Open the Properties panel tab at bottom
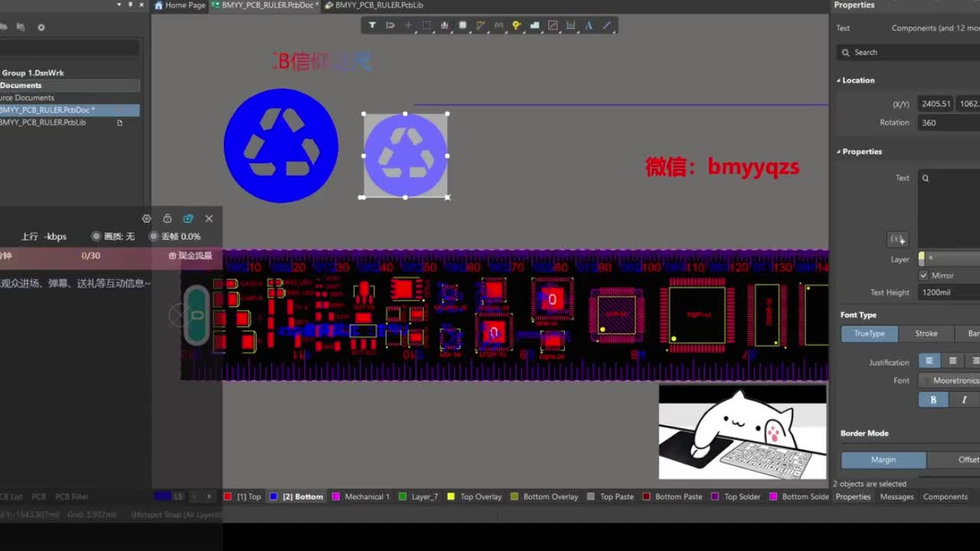Image resolution: width=980 pixels, height=551 pixels. tap(853, 497)
